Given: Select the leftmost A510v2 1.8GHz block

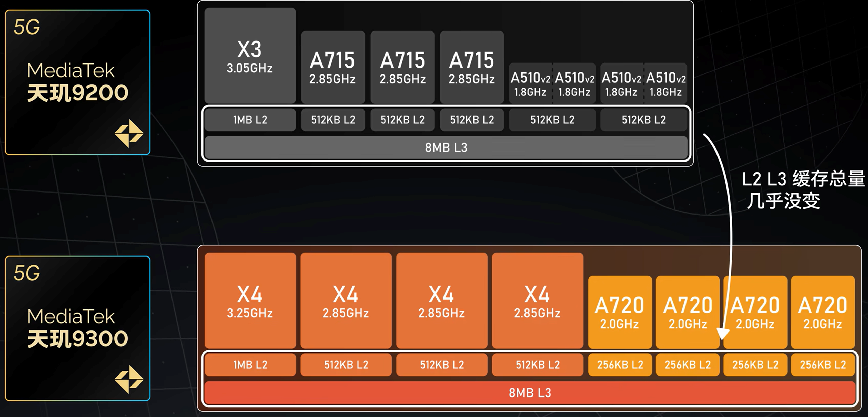Looking at the screenshot, I should pyautogui.click(x=530, y=83).
